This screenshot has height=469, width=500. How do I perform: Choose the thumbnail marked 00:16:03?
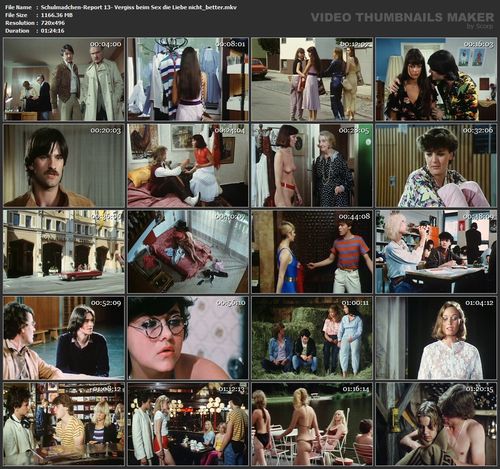[x=436, y=79]
